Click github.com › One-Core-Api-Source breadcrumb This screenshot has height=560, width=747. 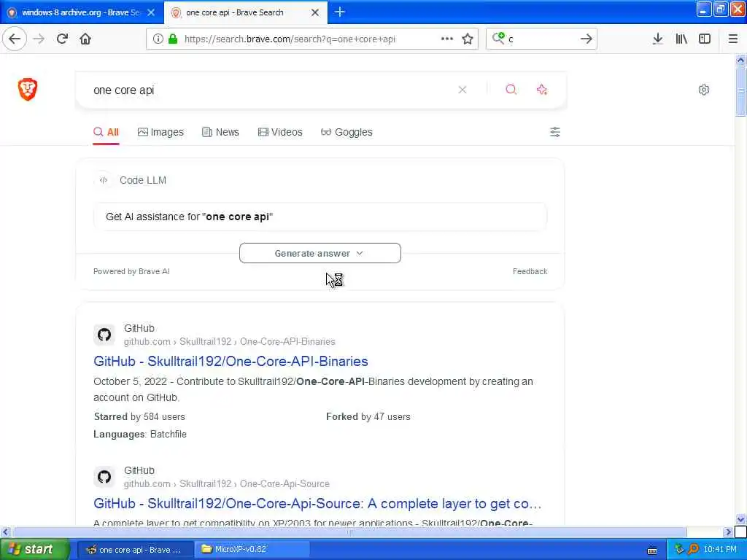pyautogui.click(x=227, y=483)
